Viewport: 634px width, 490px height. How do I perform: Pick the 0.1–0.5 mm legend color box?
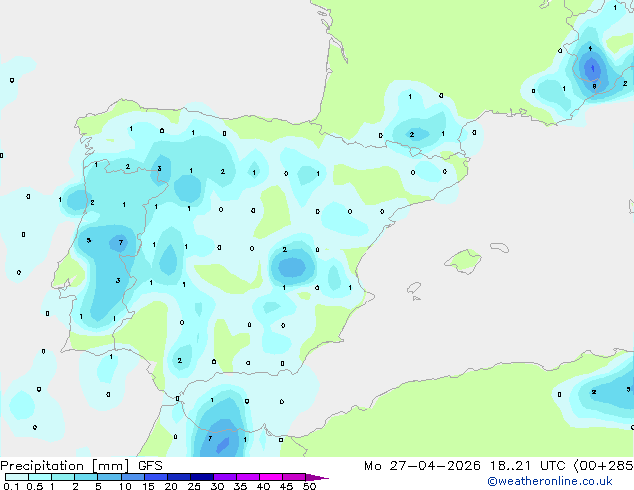click(x=17, y=477)
